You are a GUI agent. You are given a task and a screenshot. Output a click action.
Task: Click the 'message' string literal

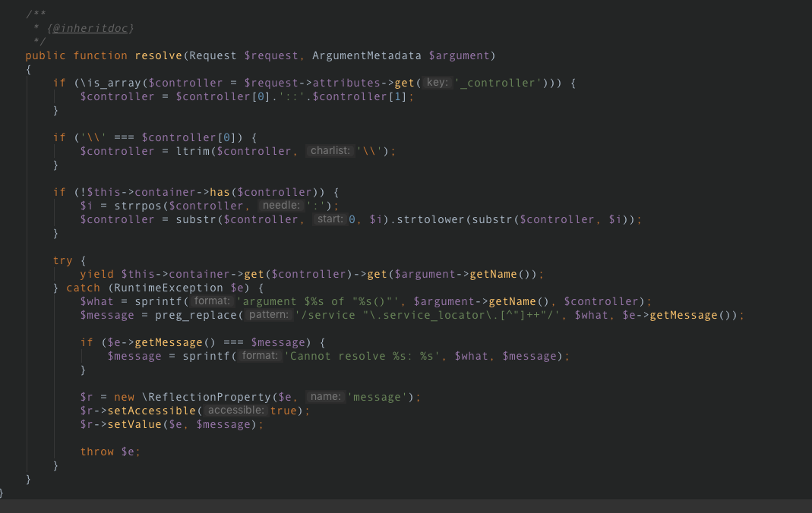[377, 397]
